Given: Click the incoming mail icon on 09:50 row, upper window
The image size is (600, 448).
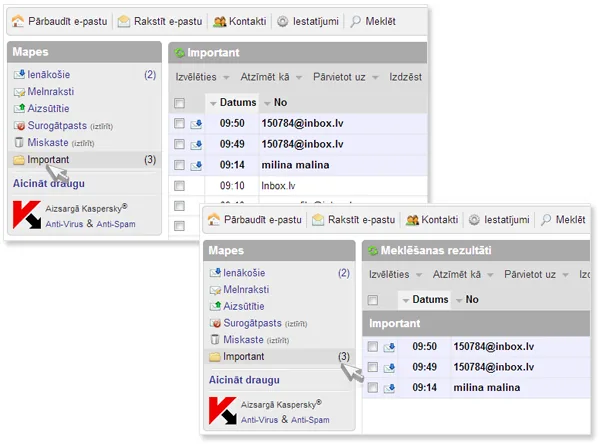Looking at the screenshot, I should [x=196, y=124].
